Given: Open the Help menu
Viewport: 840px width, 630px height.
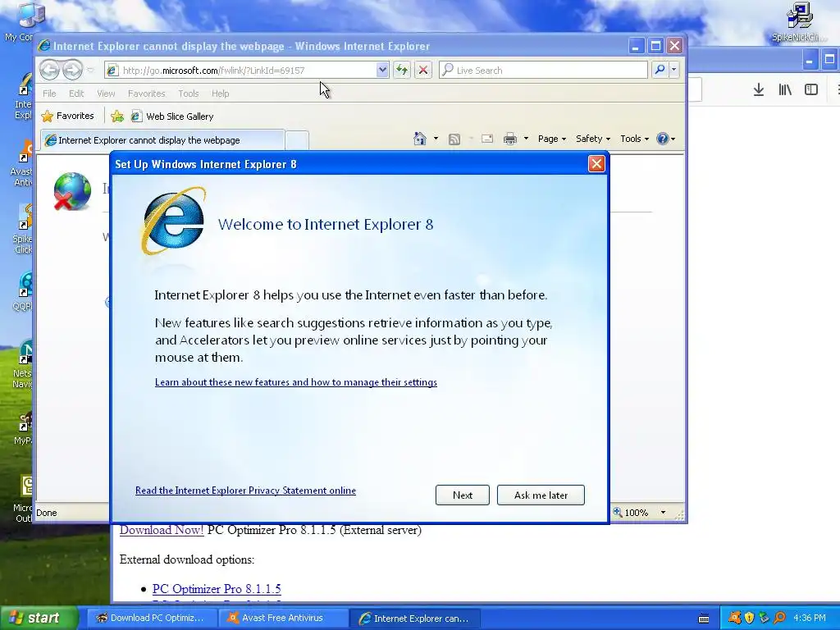Looking at the screenshot, I should pyautogui.click(x=220, y=94).
